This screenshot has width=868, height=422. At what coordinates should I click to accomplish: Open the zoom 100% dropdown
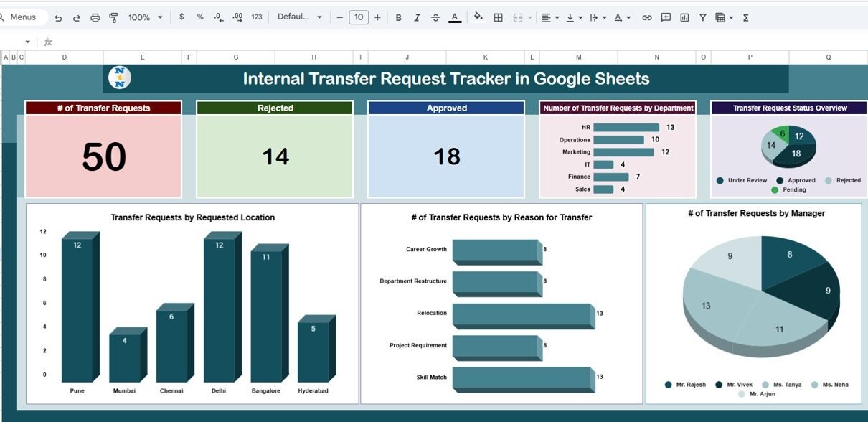(x=145, y=17)
